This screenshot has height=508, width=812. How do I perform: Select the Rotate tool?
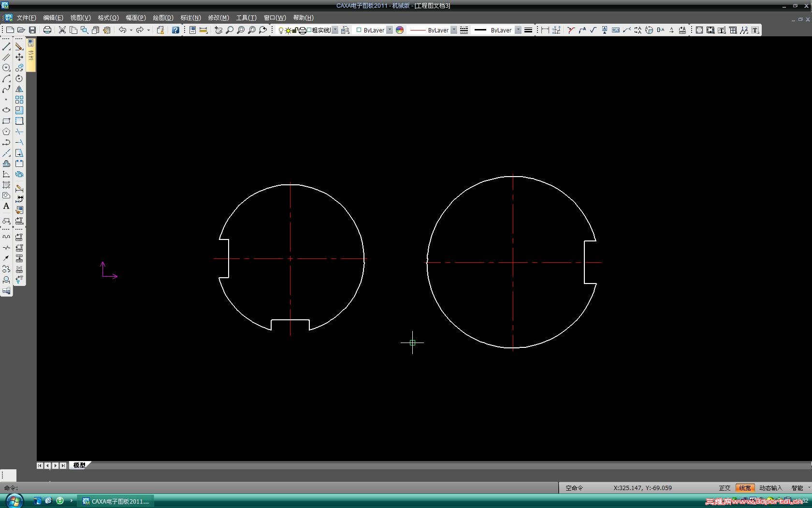19,78
